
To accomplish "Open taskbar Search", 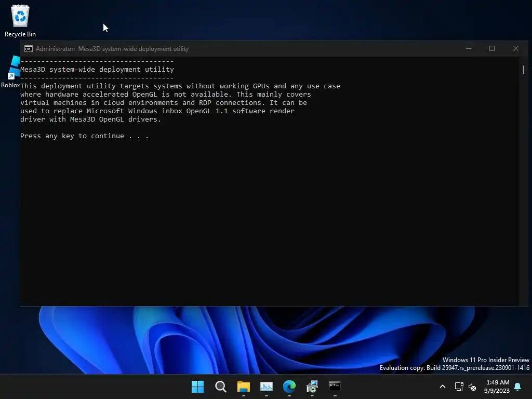I will coord(220,387).
